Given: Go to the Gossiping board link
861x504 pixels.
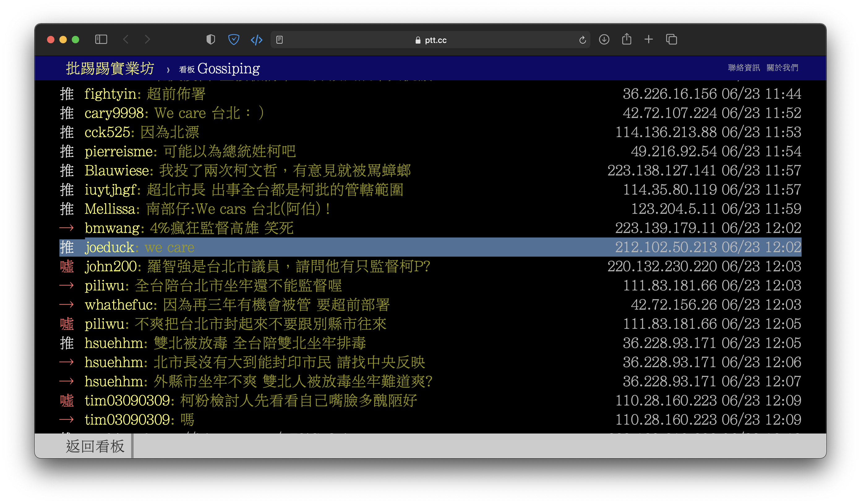Looking at the screenshot, I should coord(228,69).
